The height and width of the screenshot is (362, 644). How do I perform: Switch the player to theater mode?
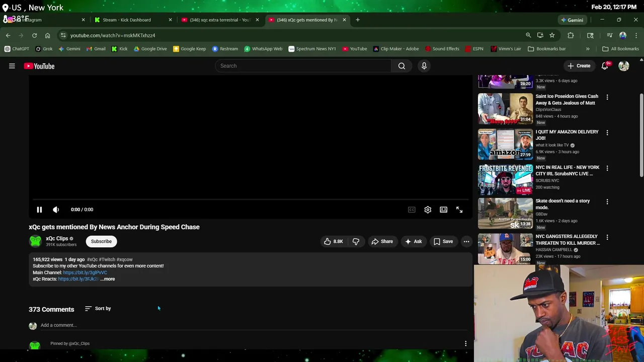coord(443,210)
